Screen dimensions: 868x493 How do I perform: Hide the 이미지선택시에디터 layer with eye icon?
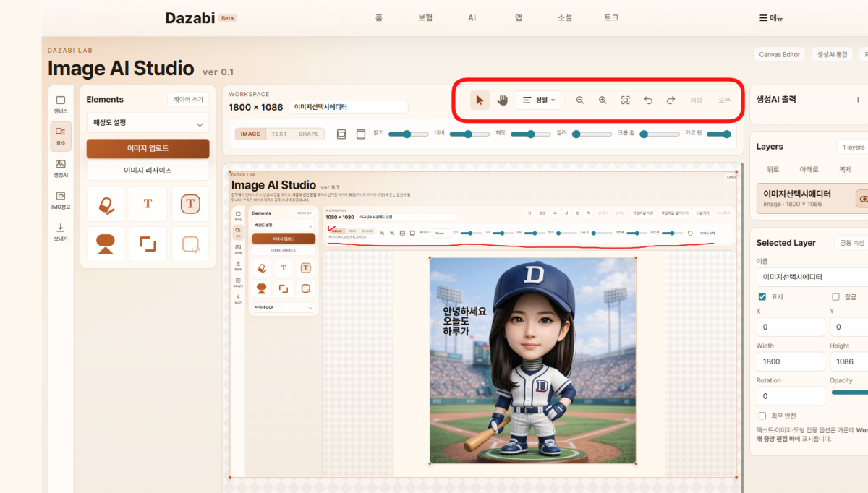pyautogui.click(x=862, y=198)
